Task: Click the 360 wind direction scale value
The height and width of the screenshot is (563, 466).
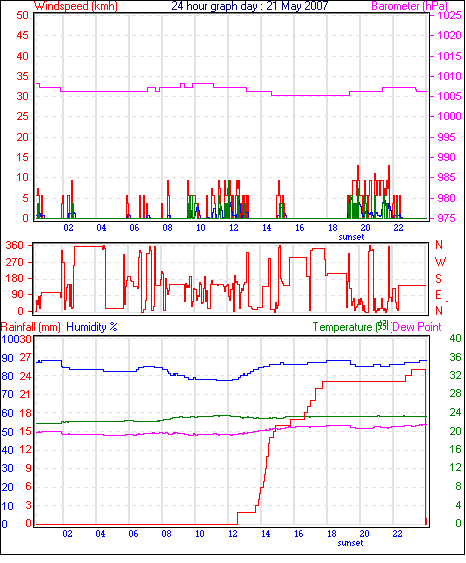Action: pos(15,246)
